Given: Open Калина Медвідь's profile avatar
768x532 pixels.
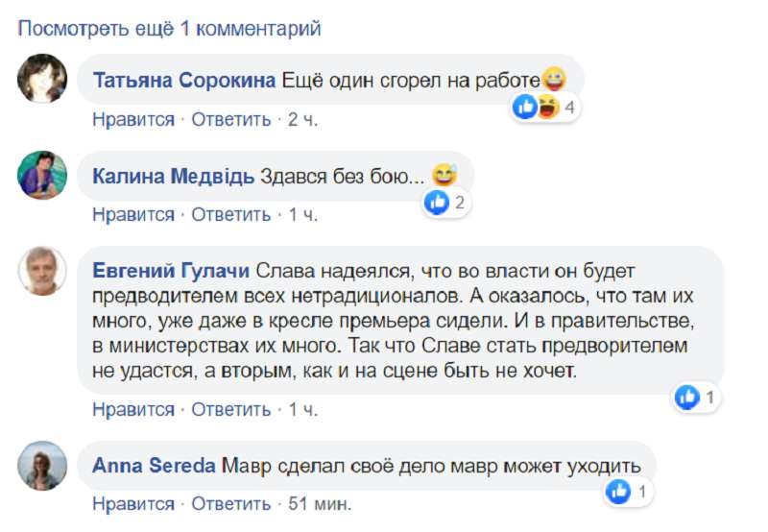Looking at the screenshot, I should pos(43,176).
